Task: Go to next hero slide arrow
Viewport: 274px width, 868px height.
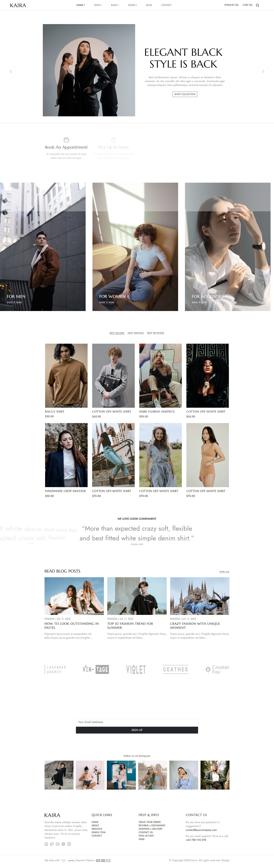Action: pyautogui.click(x=263, y=71)
